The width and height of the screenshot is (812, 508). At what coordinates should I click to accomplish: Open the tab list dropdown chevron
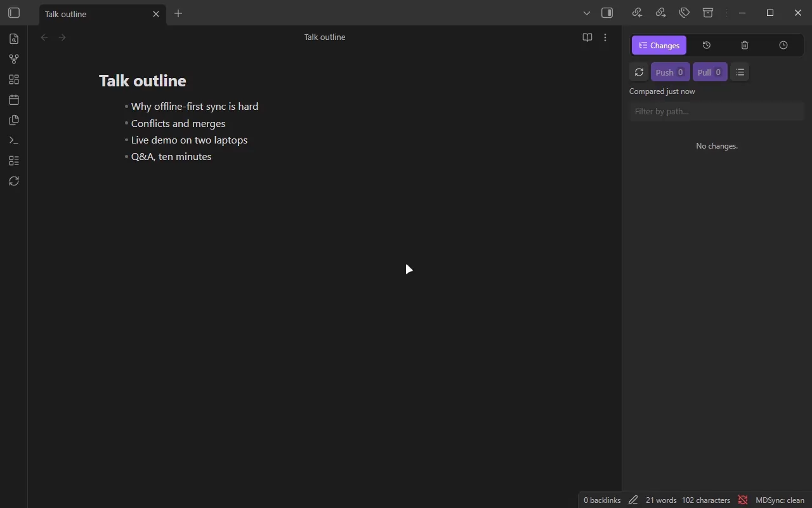tap(587, 13)
